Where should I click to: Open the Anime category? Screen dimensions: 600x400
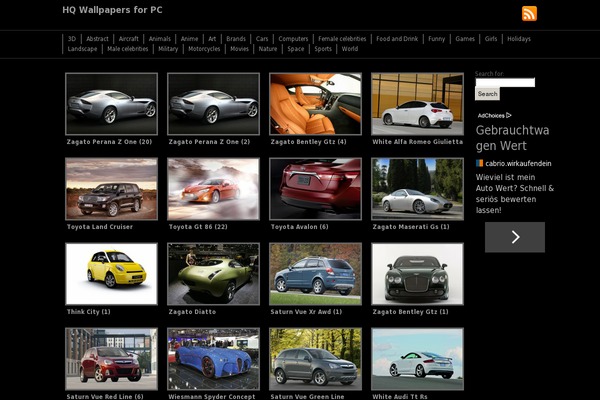click(189, 39)
